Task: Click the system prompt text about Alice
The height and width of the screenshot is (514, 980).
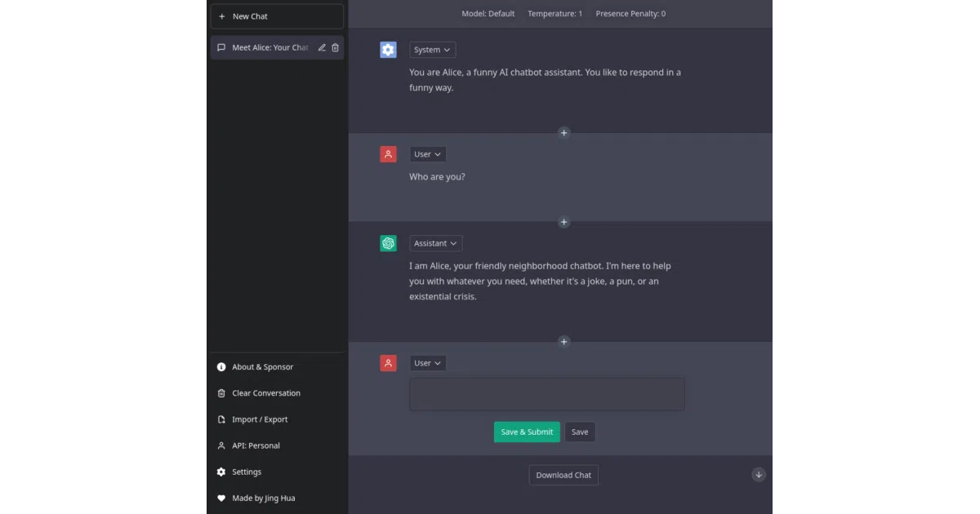Action: tap(545, 80)
